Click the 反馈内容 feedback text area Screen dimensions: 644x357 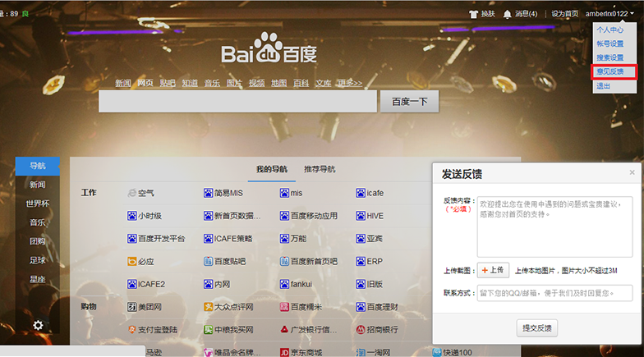pos(554,227)
